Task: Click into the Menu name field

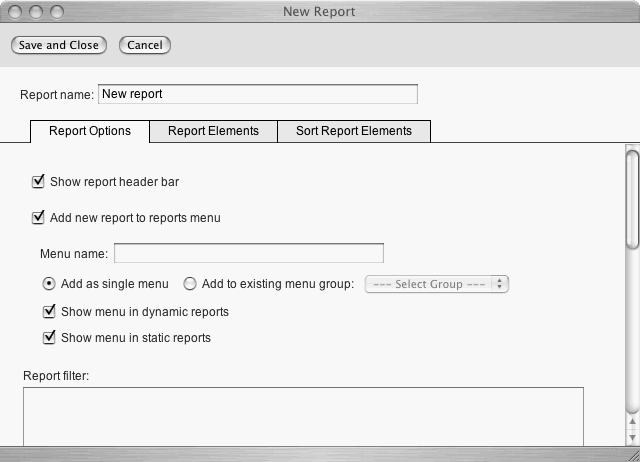Action: tap(249, 253)
